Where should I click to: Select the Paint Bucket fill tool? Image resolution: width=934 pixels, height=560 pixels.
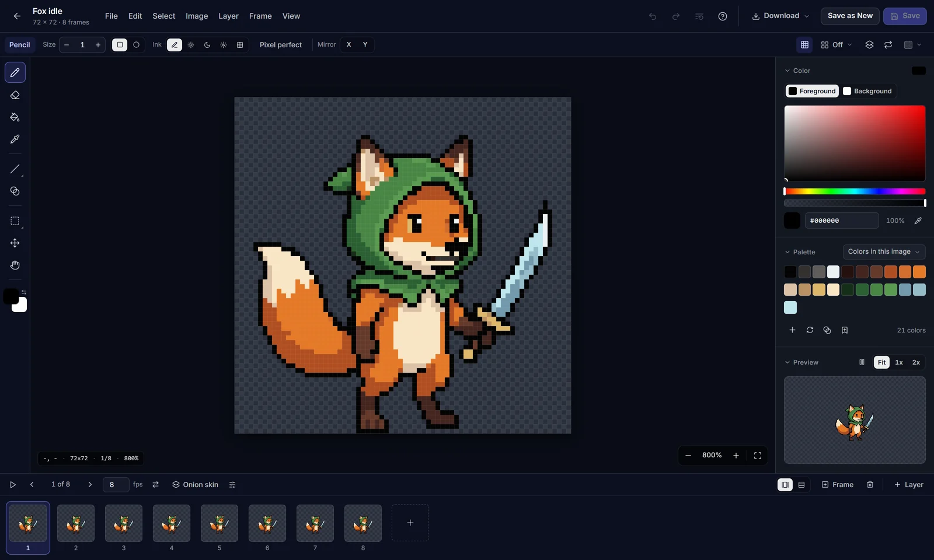[15, 117]
